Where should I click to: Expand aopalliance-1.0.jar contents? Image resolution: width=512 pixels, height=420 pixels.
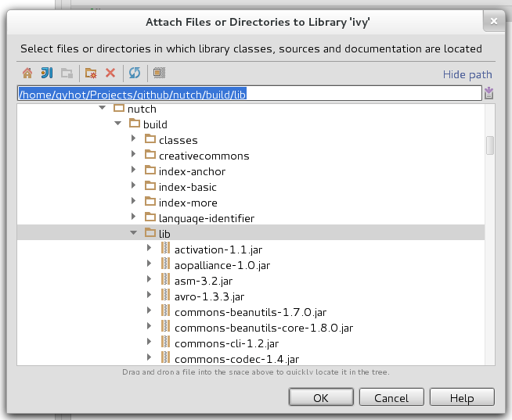pyautogui.click(x=149, y=264)
